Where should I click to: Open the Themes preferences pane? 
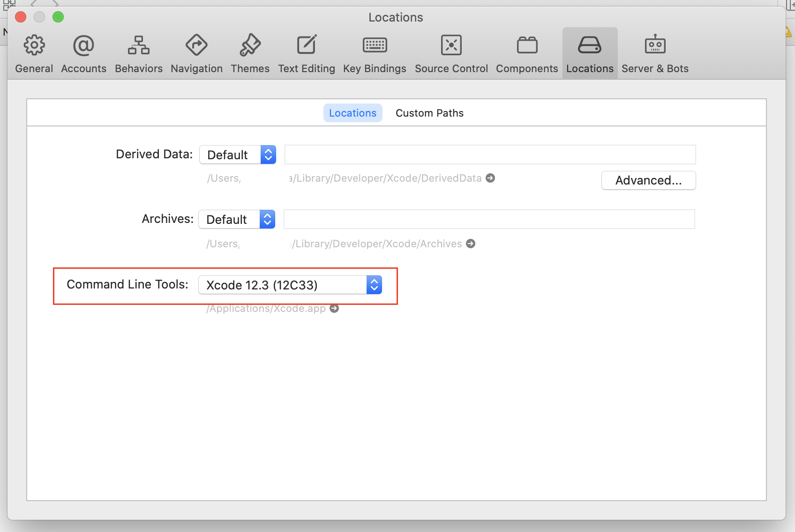tap(250, 53)
